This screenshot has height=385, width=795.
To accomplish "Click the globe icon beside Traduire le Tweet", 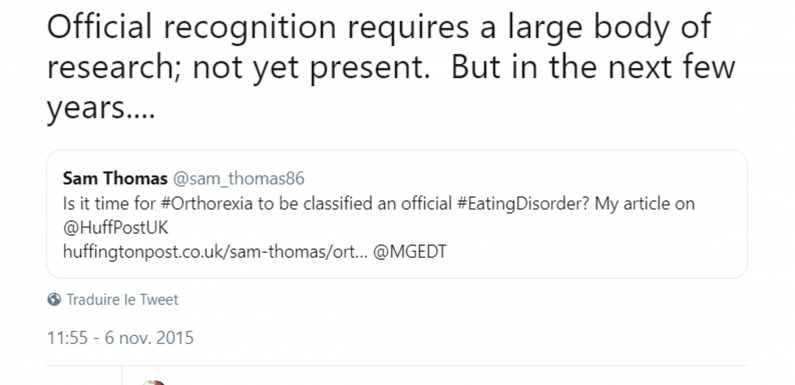I will click(x=54, y=300).
